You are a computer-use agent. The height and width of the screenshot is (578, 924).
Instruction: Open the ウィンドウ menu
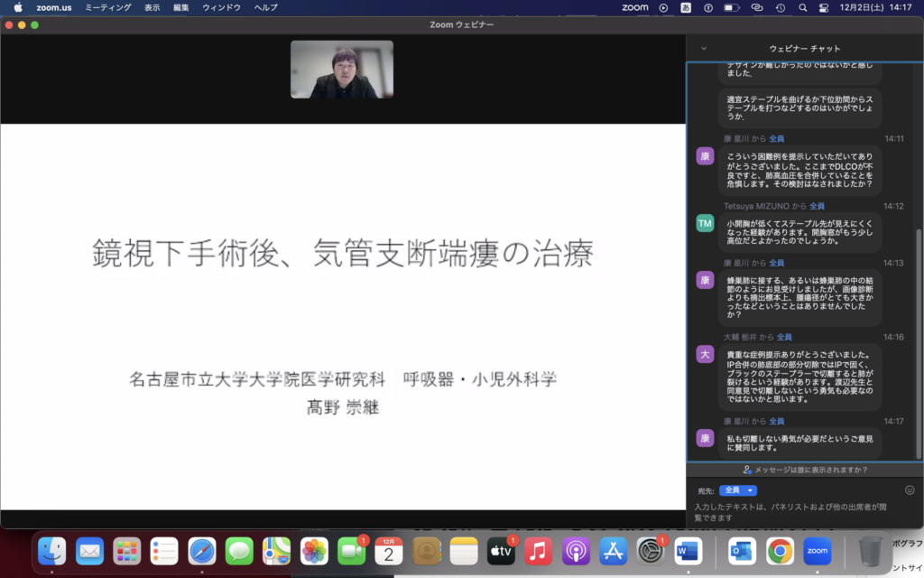[221, 7]
